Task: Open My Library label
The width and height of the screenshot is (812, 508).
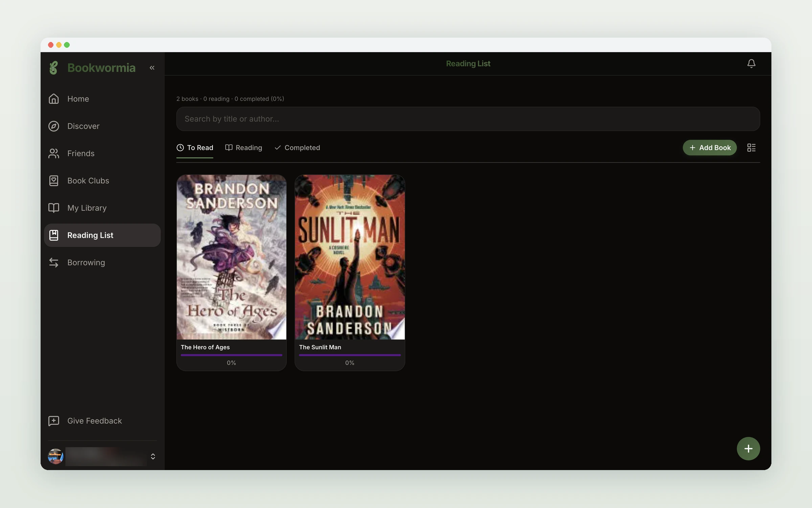Action: pyautogui.click(x=87, y=208)
